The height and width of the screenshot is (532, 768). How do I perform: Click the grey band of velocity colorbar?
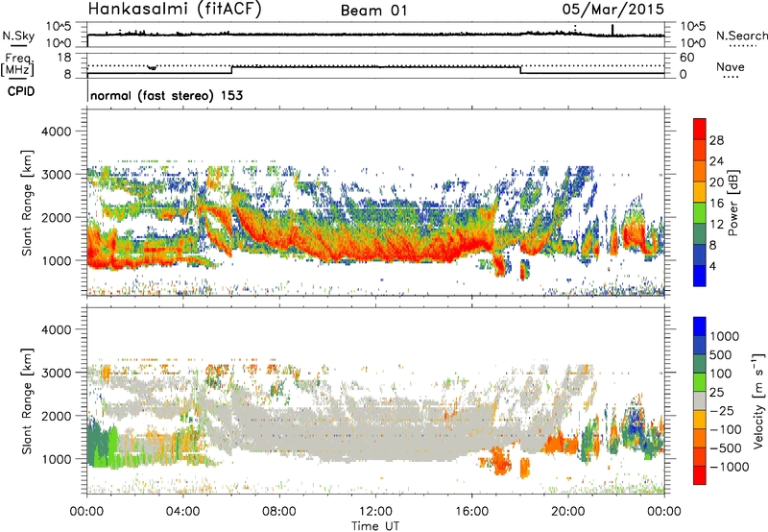pos(700,400)
